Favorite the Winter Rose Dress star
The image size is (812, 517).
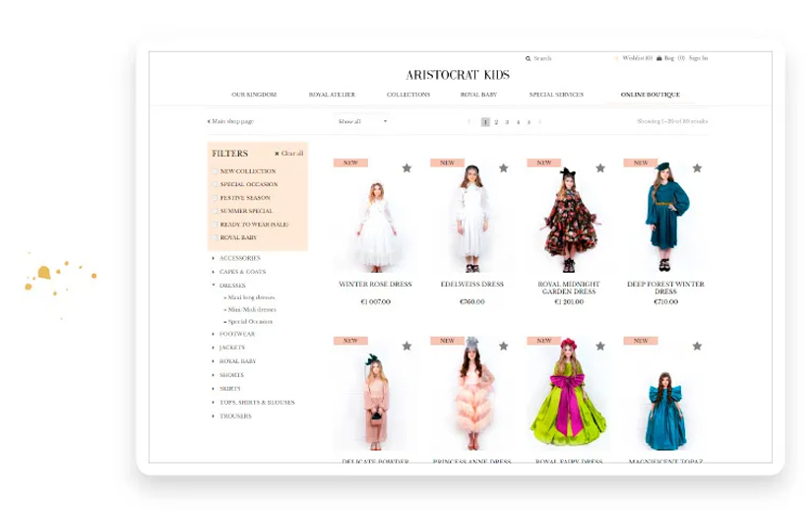[x=406, y=167]
